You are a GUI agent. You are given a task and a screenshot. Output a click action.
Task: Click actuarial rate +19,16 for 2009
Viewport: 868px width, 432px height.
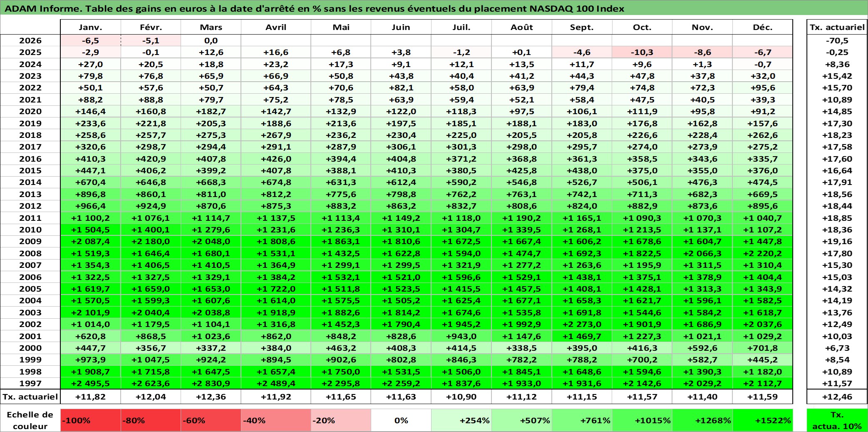837,241
